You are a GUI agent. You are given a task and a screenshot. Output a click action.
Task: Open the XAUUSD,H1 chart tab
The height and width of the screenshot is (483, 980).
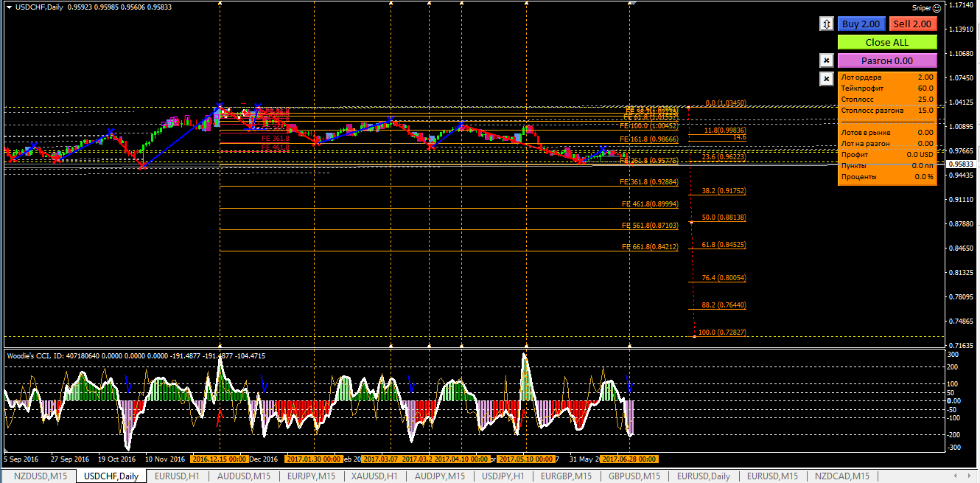coord(374,476)
